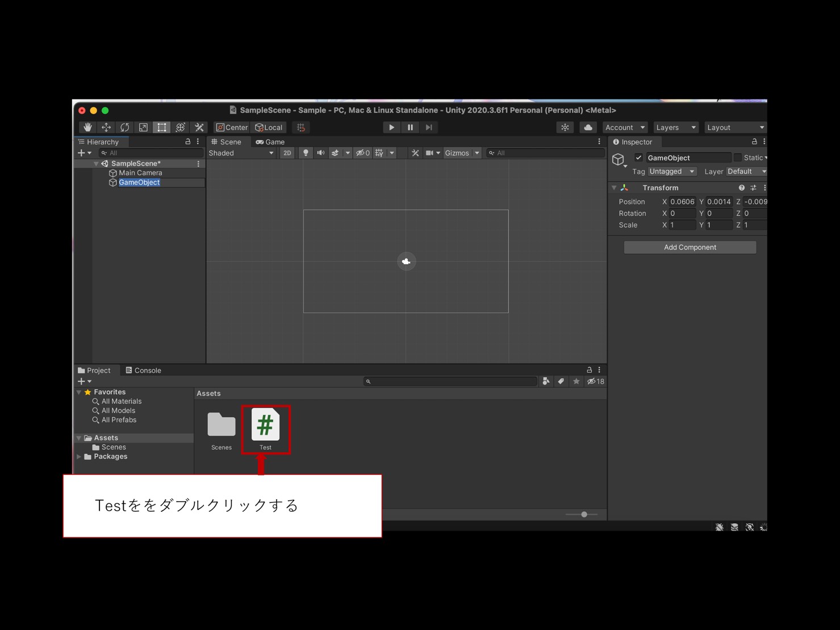
Task: Toggle Local handle rotation
Action: coord(269,127)
